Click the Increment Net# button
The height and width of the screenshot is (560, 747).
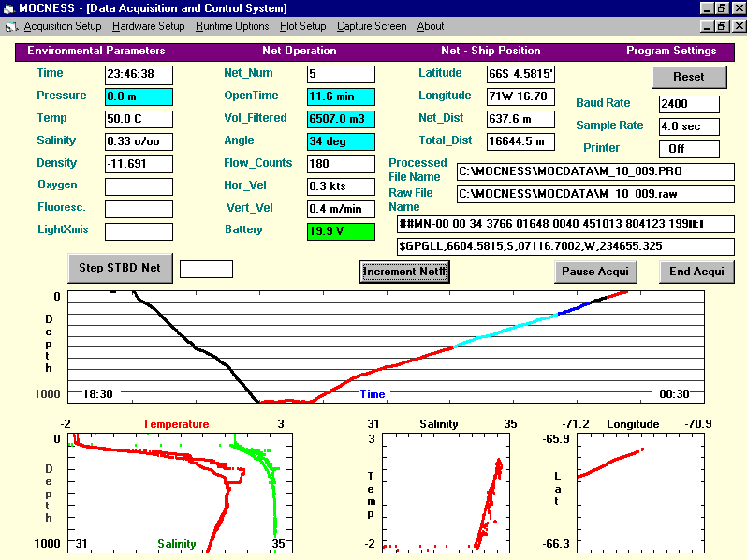[404, 272]
